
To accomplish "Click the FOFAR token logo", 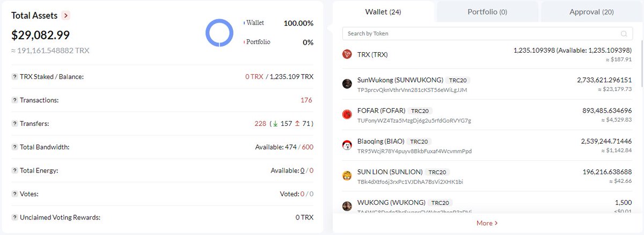I will (x=347, y=115).
